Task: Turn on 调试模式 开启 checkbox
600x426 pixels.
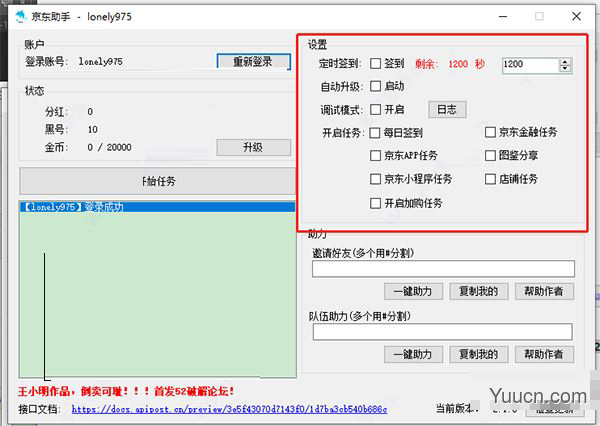Action: [x=375, y=109]
